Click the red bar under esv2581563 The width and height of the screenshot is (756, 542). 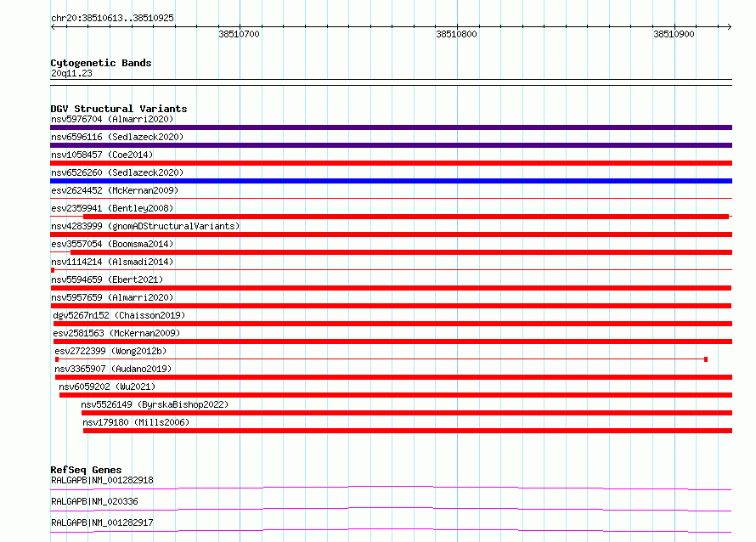[x=392, y=342]
